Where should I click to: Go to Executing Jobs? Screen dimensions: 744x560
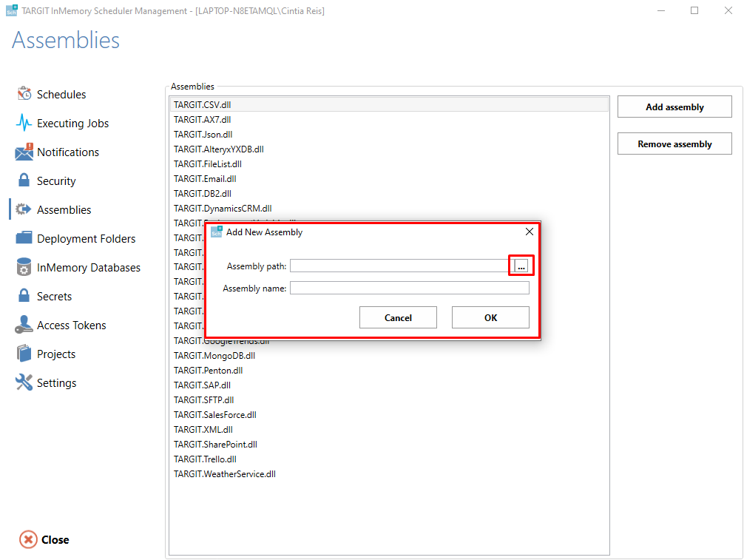(72, 124)
